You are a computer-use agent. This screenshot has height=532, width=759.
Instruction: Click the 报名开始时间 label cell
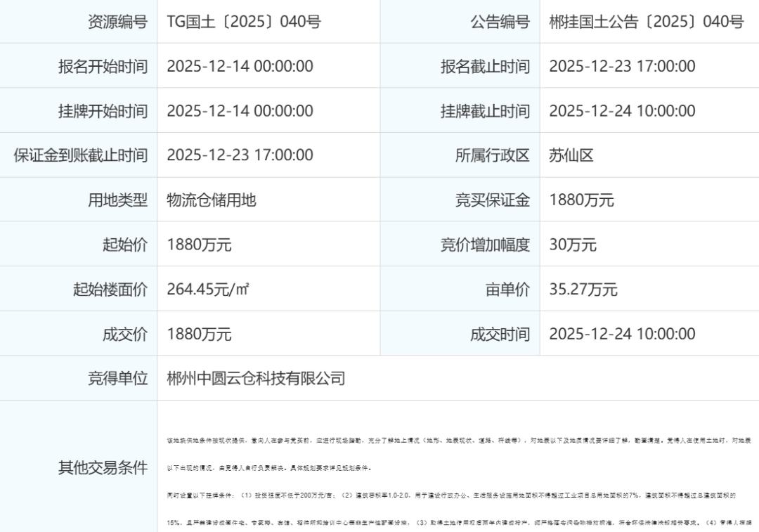103,67
